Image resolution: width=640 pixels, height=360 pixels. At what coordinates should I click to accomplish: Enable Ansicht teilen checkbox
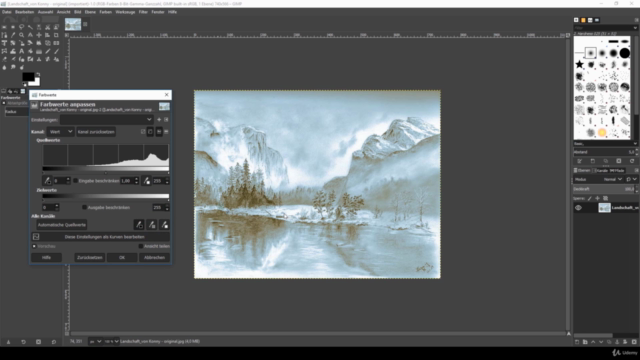pos(141,246)
